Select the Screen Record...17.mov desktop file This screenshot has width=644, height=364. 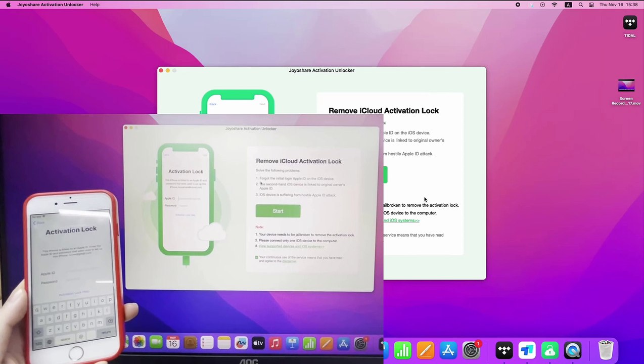tap(626, 92)
